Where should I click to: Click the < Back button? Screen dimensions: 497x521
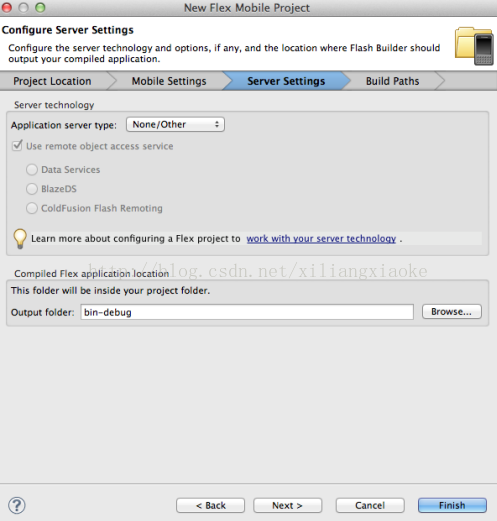[211, 505]
